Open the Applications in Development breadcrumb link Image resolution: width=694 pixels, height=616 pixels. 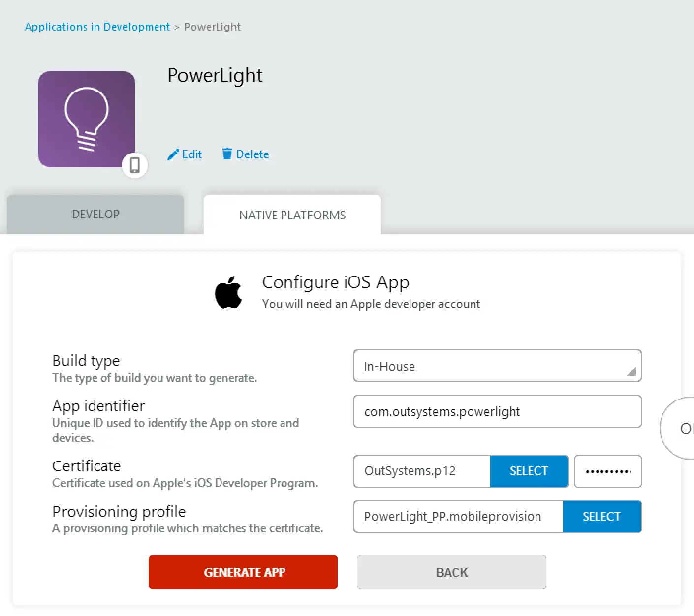(97, 27)
